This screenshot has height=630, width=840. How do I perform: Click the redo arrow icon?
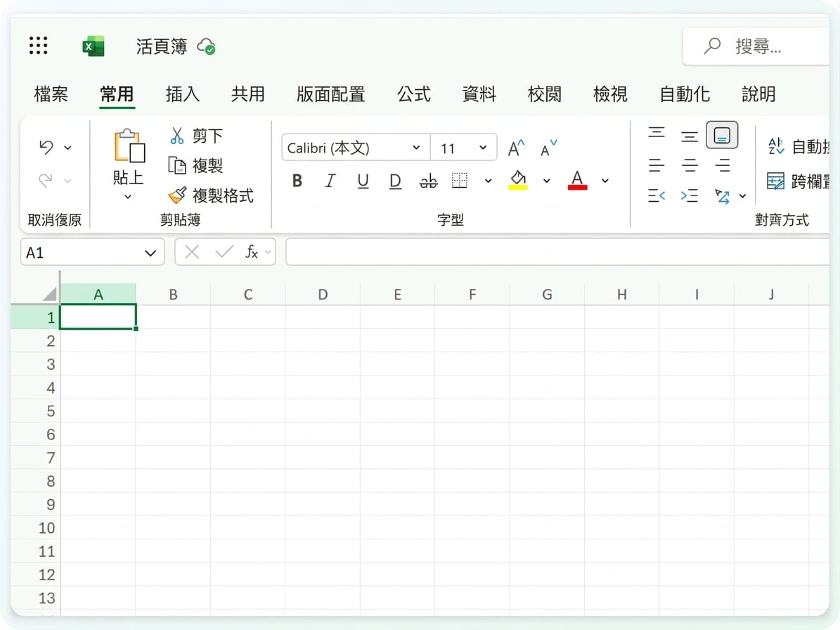46,180
